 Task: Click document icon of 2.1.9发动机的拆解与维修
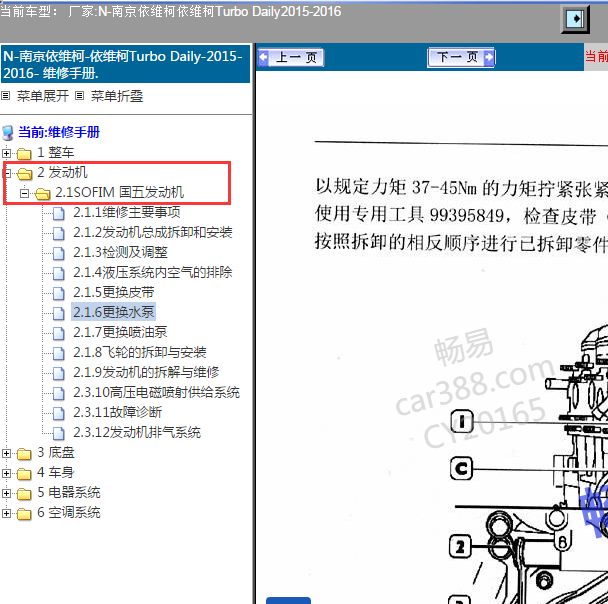pos(59,373)
